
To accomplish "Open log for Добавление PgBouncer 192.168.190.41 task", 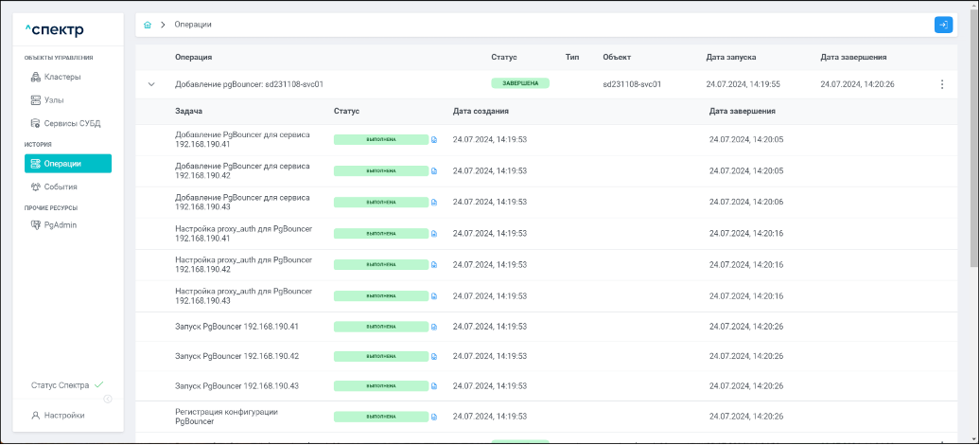I will pos(434,140).
